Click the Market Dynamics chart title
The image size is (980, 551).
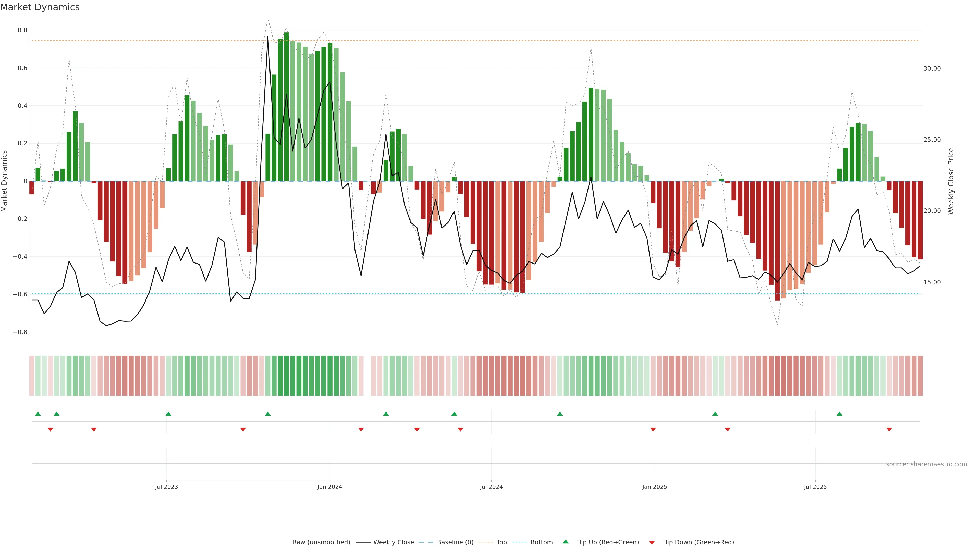point(40,7)
